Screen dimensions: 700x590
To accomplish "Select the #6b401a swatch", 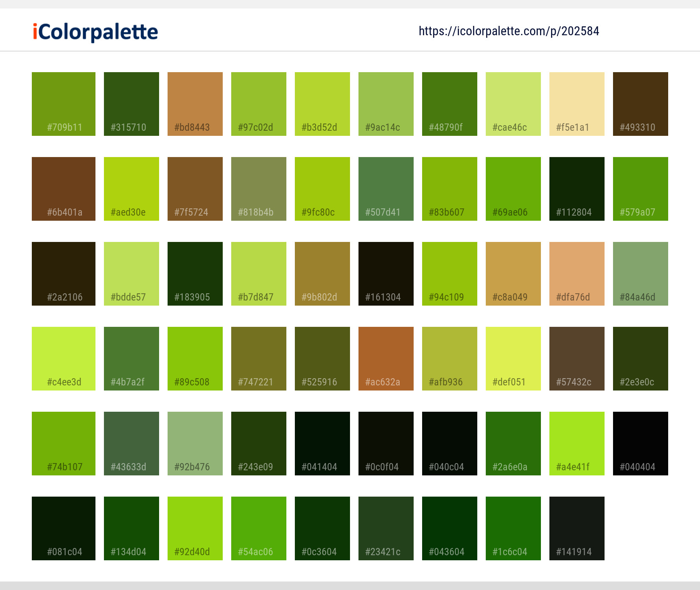I will 64,189.
